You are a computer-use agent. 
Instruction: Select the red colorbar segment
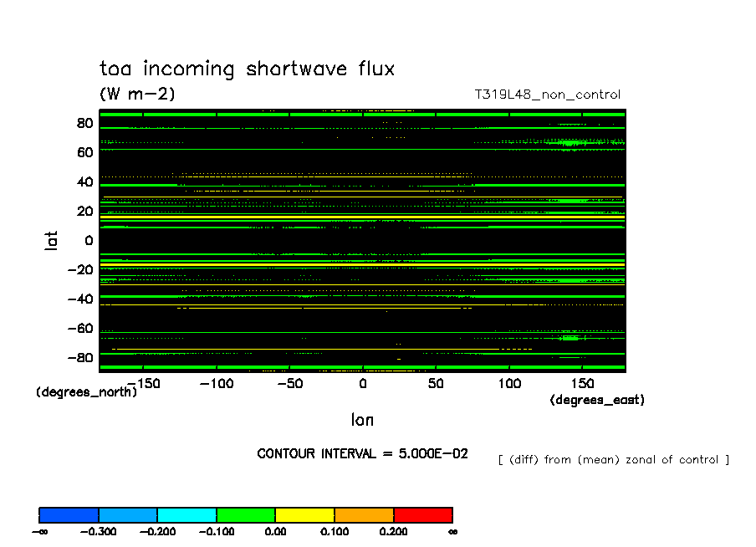(x=423, y=514)
